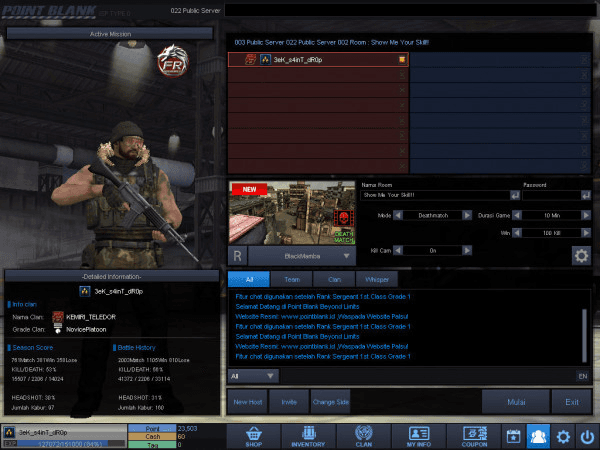Click the Change Side button
Image resolution: width=600 pixels, height=450 pixels.
coord(330,402)
